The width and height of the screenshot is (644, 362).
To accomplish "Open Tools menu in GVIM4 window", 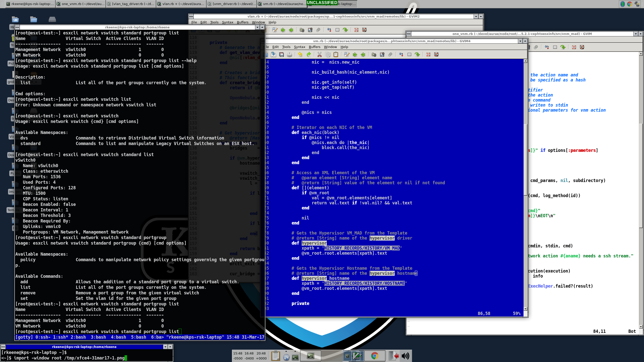I will (x=286, y=47).
